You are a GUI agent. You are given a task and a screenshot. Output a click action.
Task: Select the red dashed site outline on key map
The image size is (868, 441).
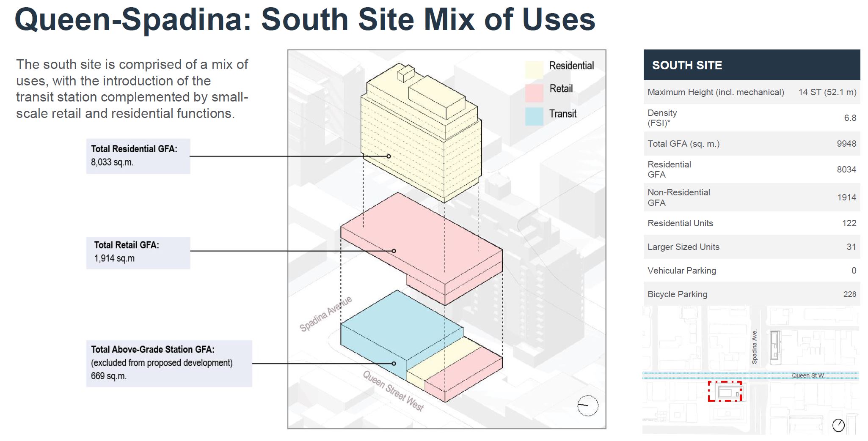(725, 392)
